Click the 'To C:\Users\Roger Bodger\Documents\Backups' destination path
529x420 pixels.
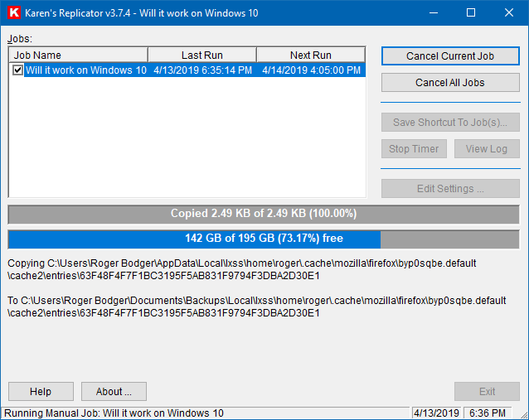click(x=256, y=307)
